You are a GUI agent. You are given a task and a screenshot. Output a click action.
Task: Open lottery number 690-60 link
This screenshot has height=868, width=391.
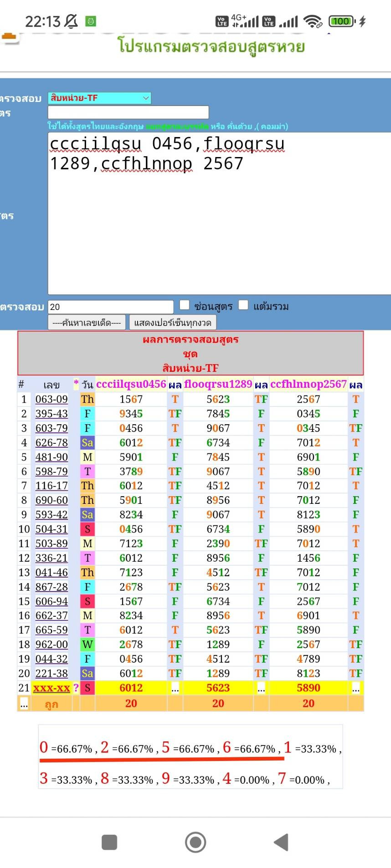click(x=51, y=500)
